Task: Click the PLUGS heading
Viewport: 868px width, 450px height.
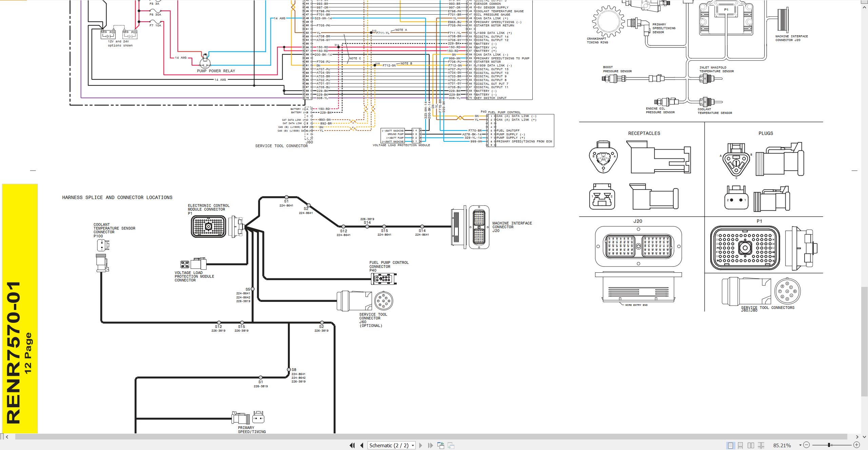Action: pos(766,133)
